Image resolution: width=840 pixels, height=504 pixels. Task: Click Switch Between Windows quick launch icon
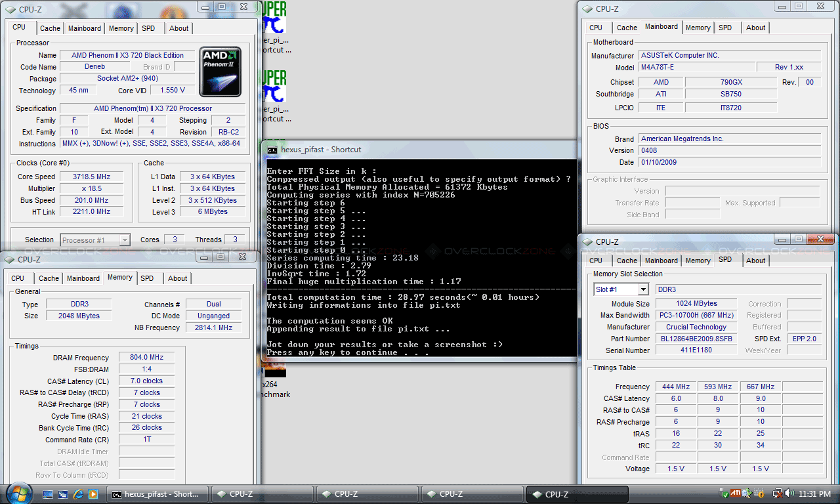click(64, 494)
